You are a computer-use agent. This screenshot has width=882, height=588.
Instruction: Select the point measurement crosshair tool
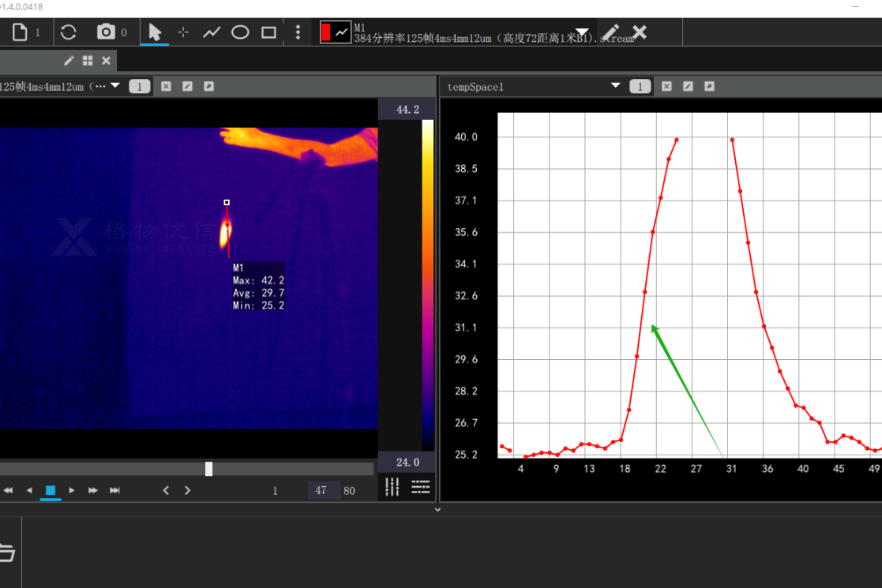[183, 32]
